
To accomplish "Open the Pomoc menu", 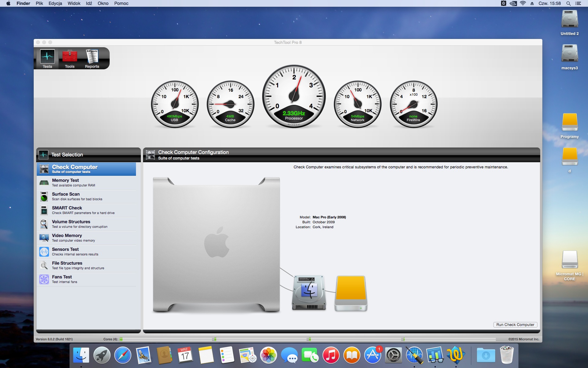I will click(121, 3).
